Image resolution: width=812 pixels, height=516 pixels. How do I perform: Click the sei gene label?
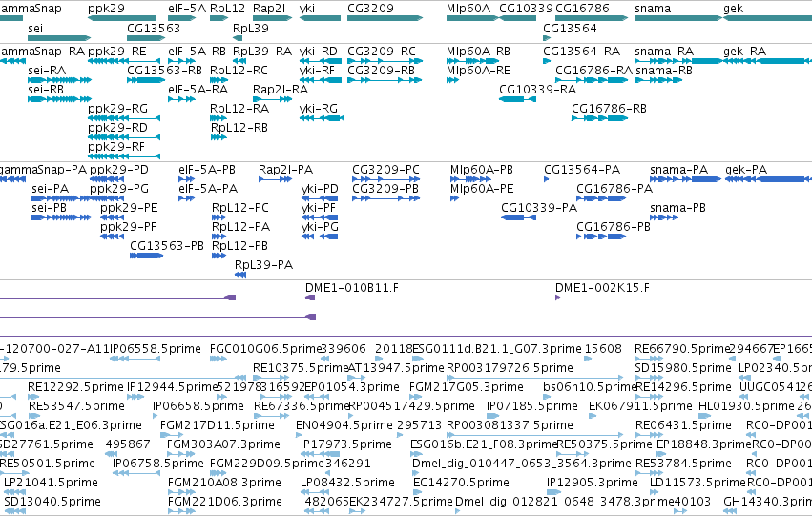(x=35, y=28)
